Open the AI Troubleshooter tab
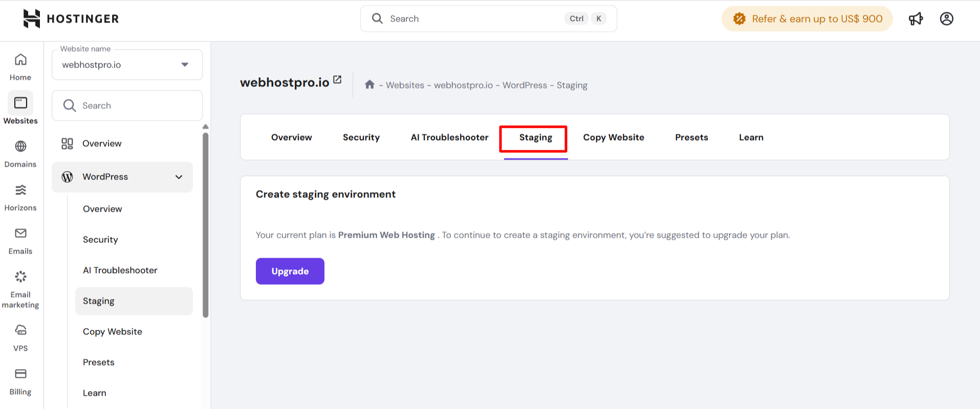The image size is (980, 409). click(449, 137)
